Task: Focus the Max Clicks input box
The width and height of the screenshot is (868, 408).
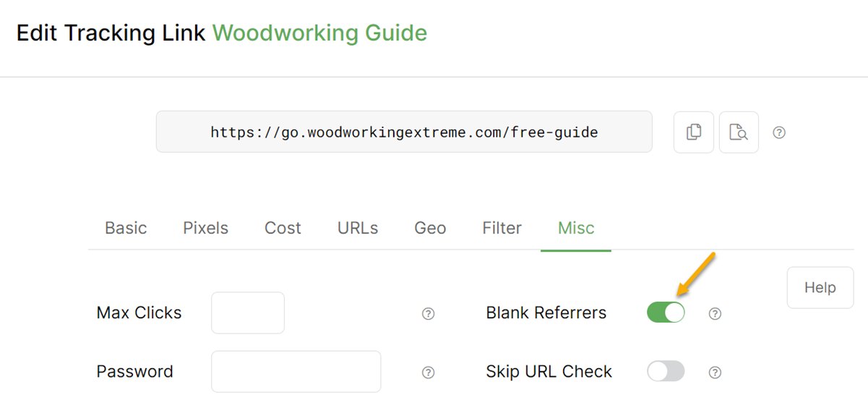Action: point(248,313)
